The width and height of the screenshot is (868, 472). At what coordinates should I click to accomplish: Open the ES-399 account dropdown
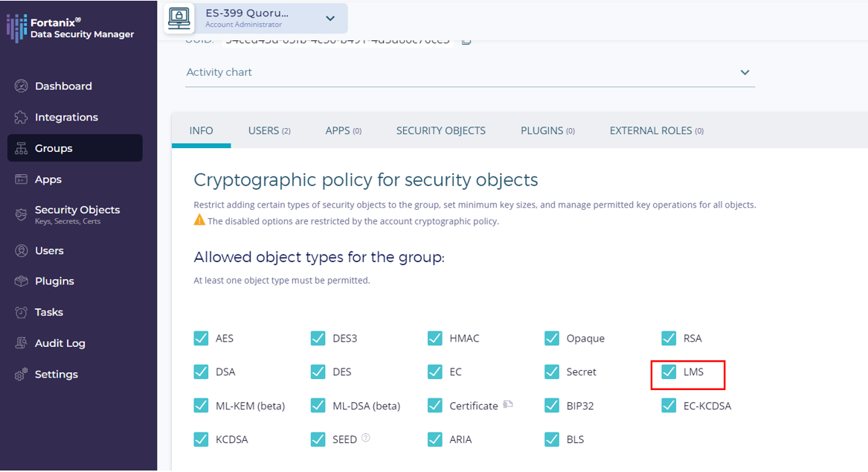tap(330, 18)
